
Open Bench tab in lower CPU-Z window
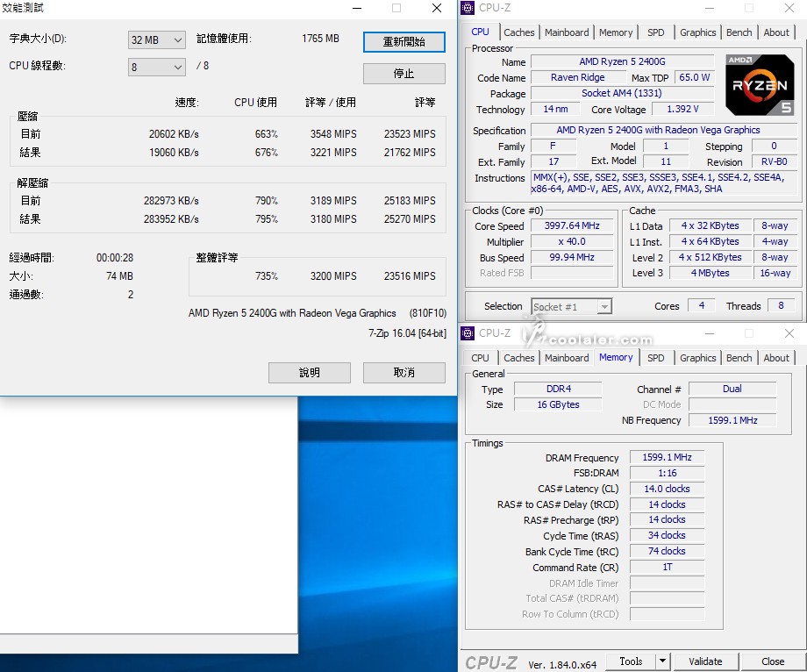pos(739,358)
